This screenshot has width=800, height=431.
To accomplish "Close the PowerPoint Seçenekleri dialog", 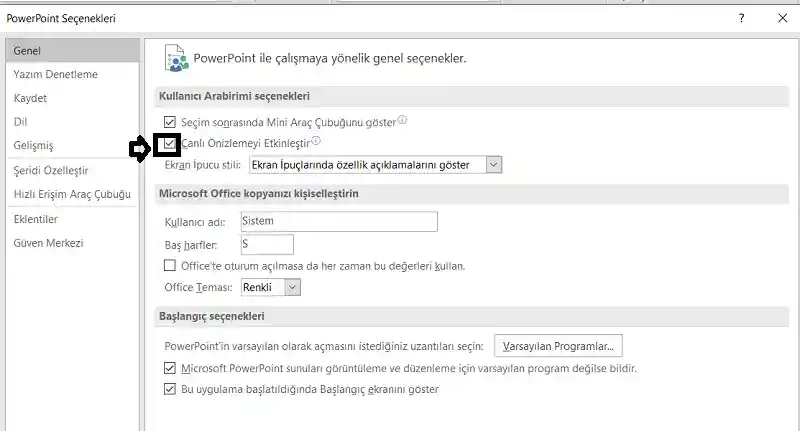I will tap(783, 18).
